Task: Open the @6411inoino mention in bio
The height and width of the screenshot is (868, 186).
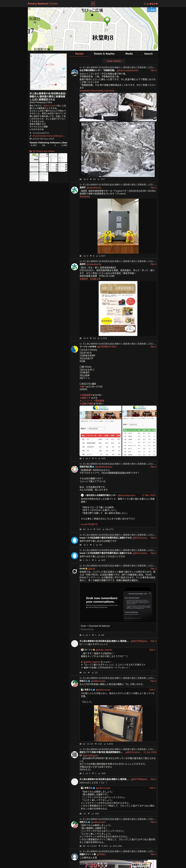Action: [50, 105]
